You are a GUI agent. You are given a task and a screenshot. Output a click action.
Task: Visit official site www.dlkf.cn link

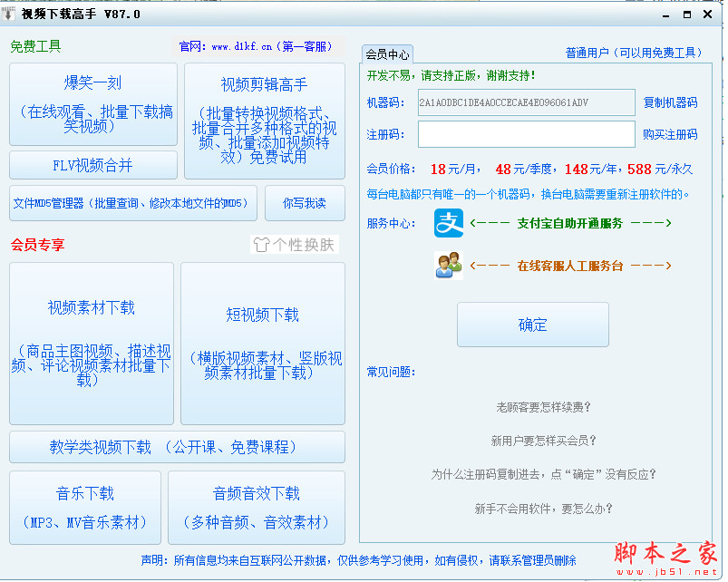click(x=256, y=46)
